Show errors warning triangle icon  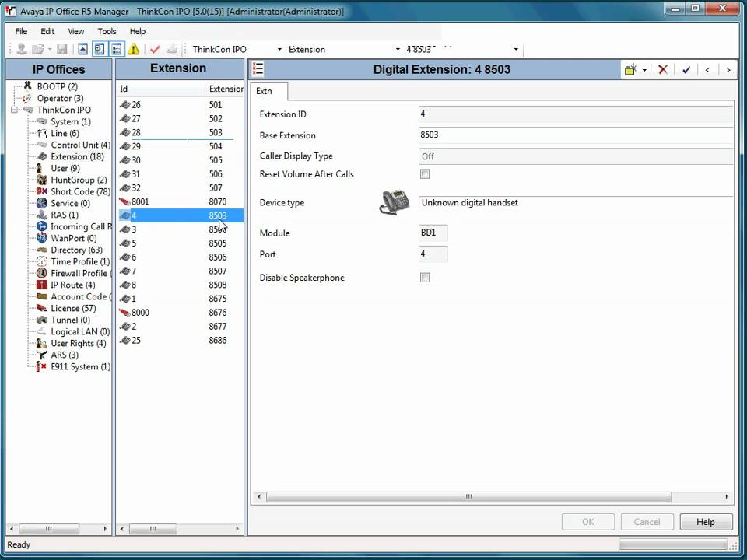pyautogui.click(x=134, y=49)
